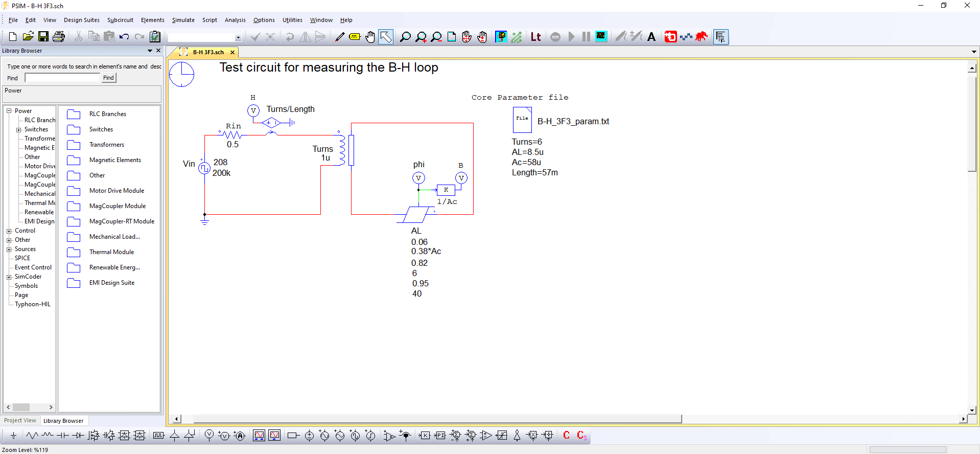This screenshot has width=980, height=454.
Task: Expand the Control tree node
Action: coord(9,231)
